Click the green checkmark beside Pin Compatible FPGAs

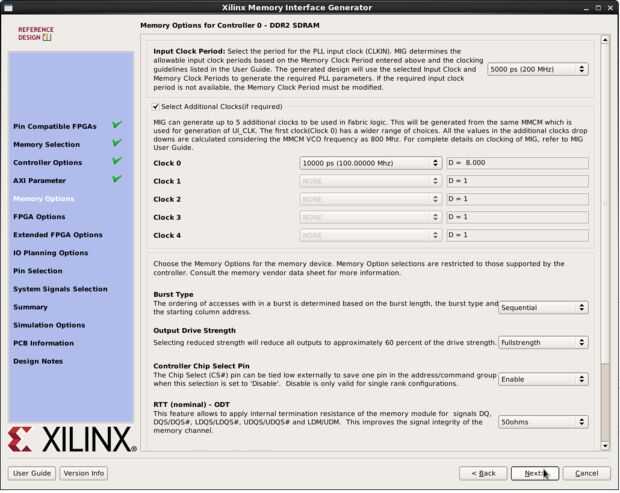point(116,125)
